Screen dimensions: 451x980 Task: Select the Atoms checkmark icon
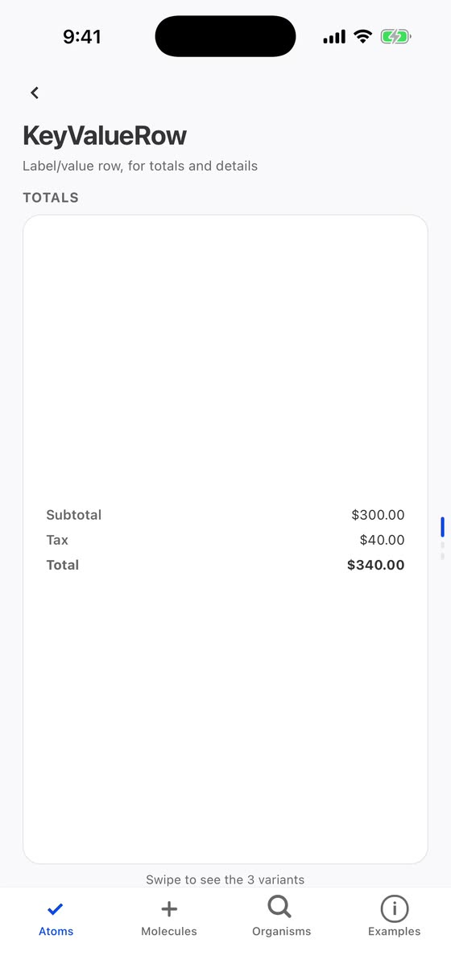(56, 909)
